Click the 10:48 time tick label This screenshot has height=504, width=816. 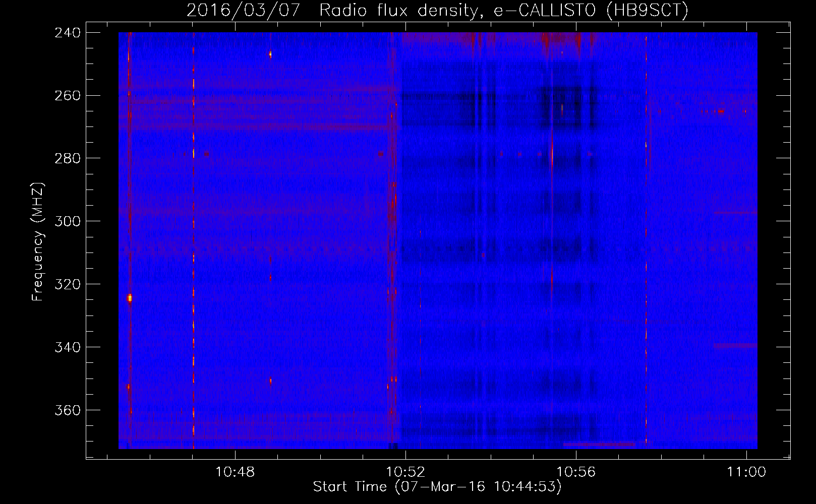pyautogui.click(x=235, y=472)
